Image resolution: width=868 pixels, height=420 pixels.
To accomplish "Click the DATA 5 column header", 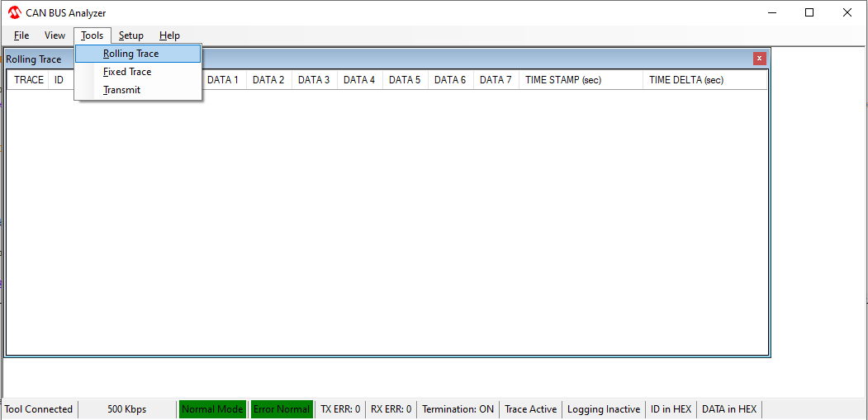I will coord(405,80).
